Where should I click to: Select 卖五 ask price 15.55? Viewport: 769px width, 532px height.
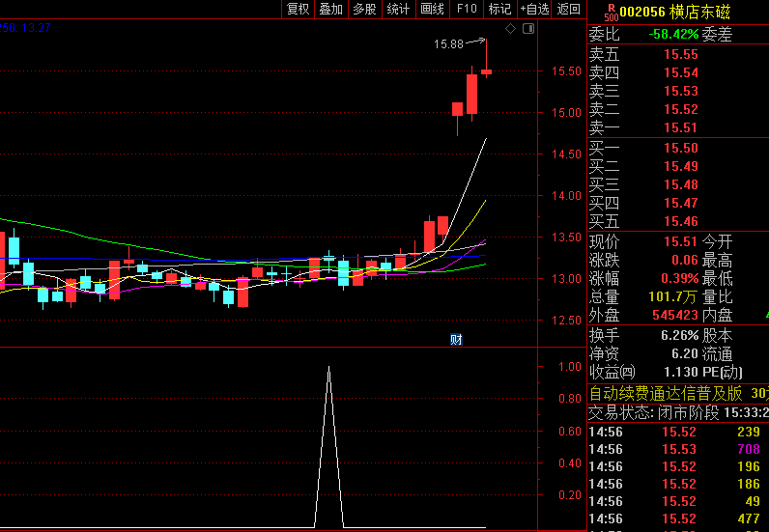pyautogui.click(x=679, y=54)
